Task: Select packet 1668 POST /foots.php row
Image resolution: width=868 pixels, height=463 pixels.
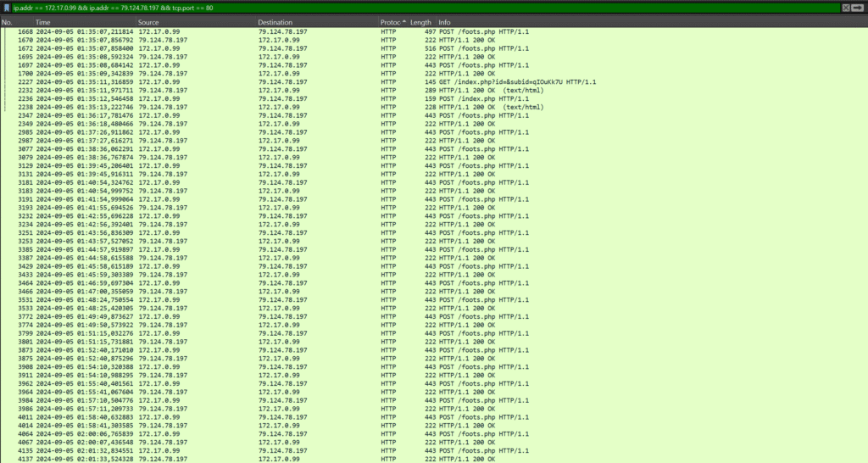Action: click(x=434, y=31)
